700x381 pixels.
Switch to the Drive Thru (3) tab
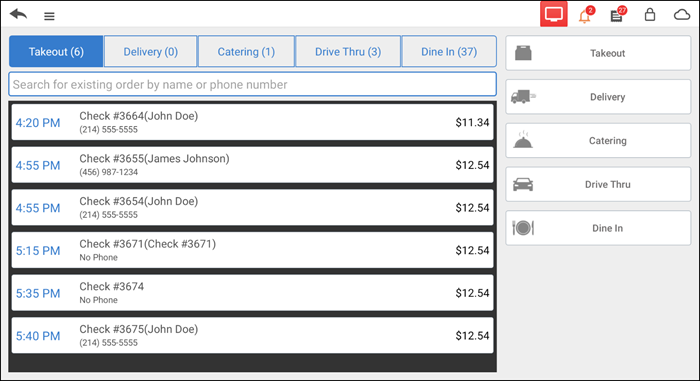(x=348, y=51)
